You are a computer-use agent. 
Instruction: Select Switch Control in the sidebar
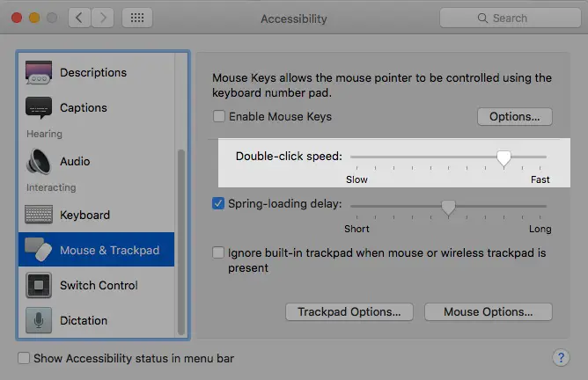click(96, 285)
